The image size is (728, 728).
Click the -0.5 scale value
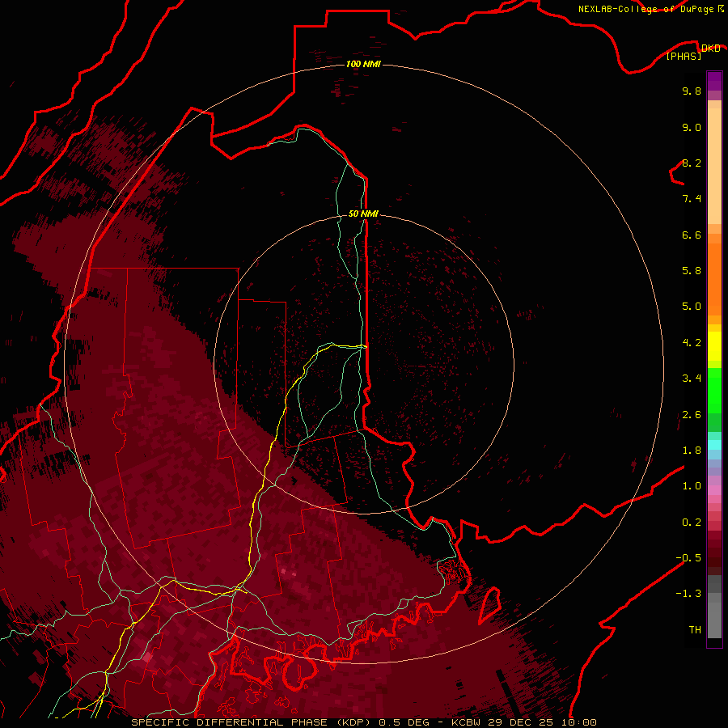tap(688, 558)
